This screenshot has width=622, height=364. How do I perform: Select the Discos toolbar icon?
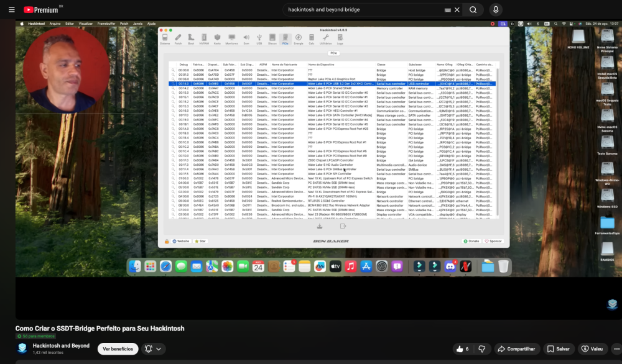[x=272, y=39]
